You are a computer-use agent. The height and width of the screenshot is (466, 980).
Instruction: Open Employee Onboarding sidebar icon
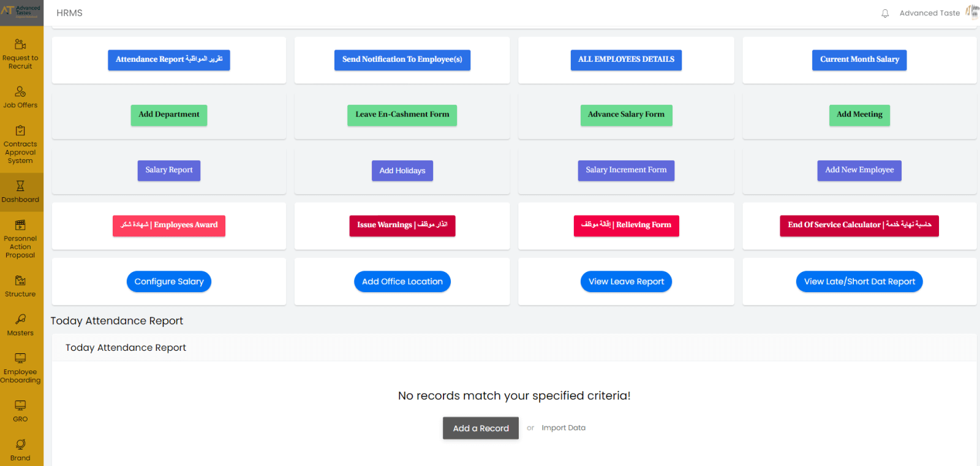pos(20,358)
